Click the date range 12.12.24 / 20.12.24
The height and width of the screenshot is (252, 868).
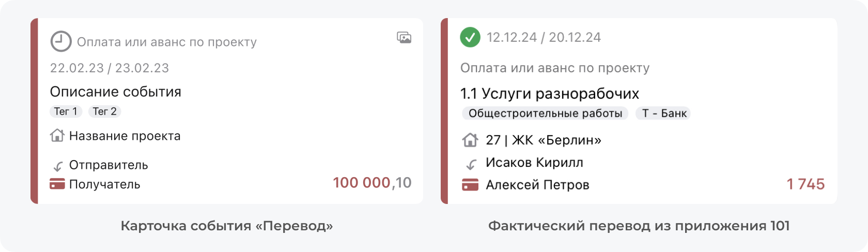coord(544,37)
